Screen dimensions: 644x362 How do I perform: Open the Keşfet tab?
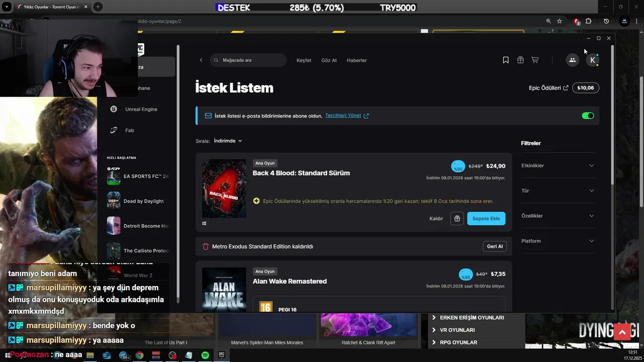[304, 60]
